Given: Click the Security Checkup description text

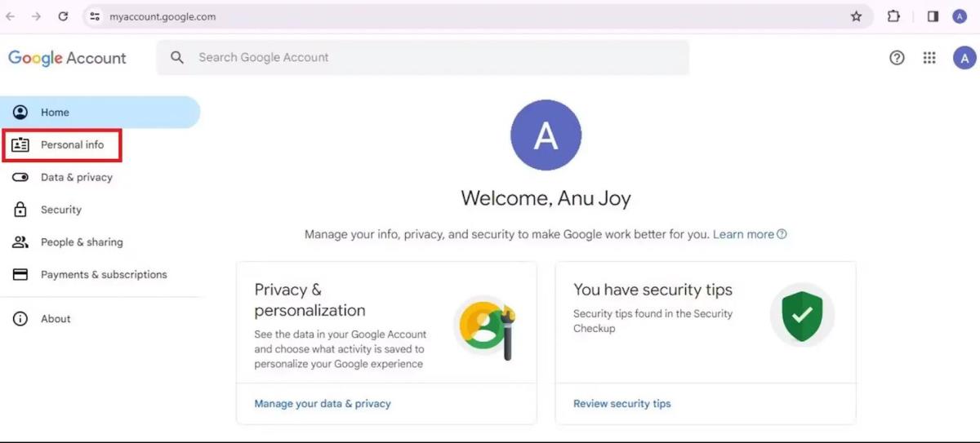Looking at the screenshot, I should pyautogui.click(x=653, y=321).
